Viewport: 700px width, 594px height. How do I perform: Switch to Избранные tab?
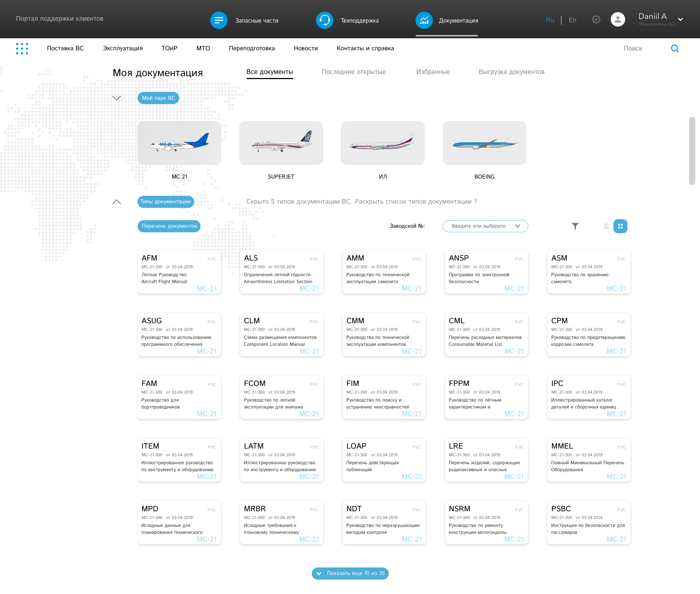click(x=433, y=72)
